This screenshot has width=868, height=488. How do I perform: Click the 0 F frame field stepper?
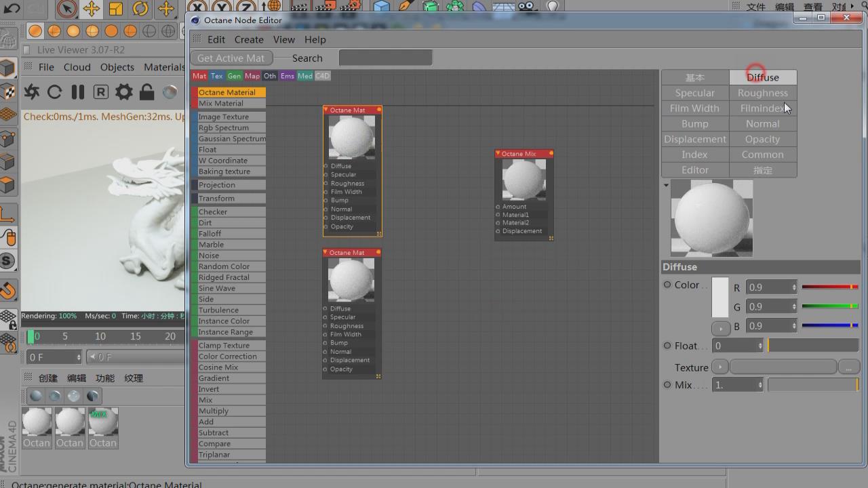click(x=79, y=357)
